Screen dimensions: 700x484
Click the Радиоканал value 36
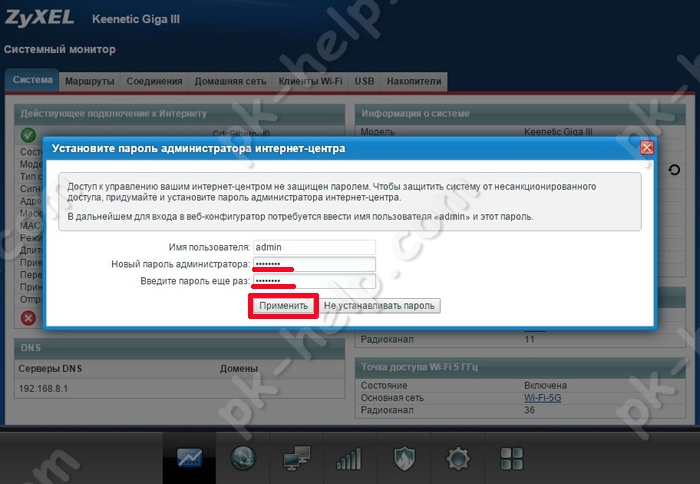[529, 410]
